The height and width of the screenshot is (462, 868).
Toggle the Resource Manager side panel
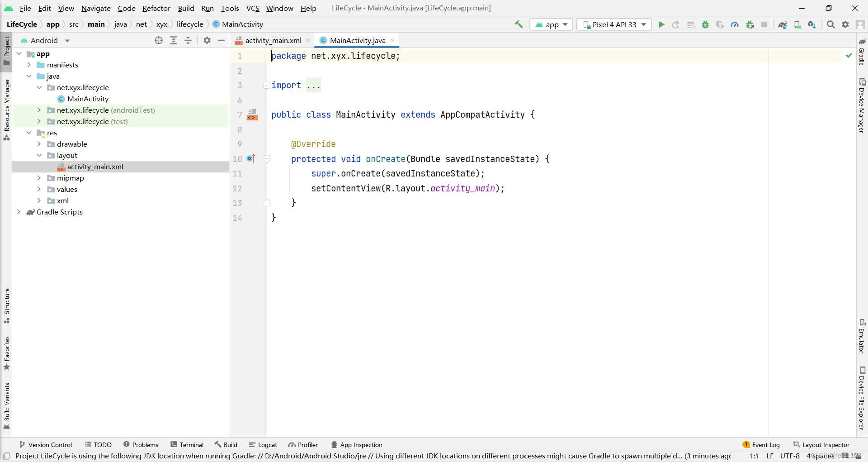tap(6, 109)
